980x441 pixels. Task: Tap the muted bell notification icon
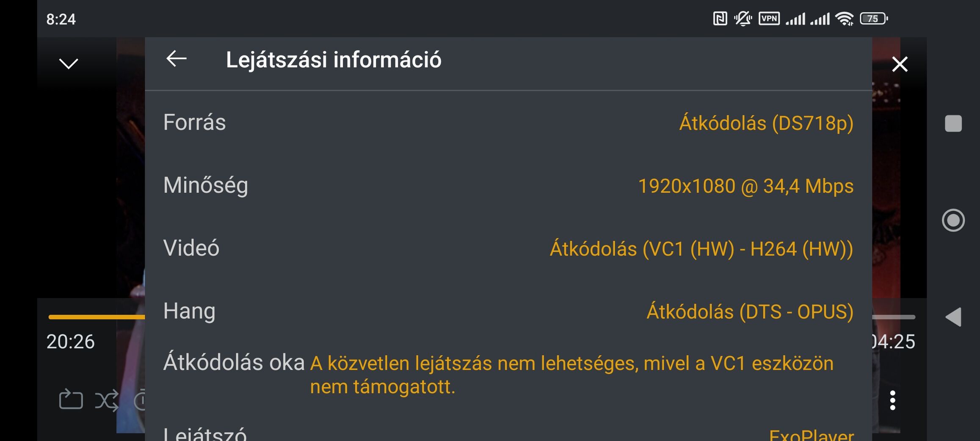(743, 19)
